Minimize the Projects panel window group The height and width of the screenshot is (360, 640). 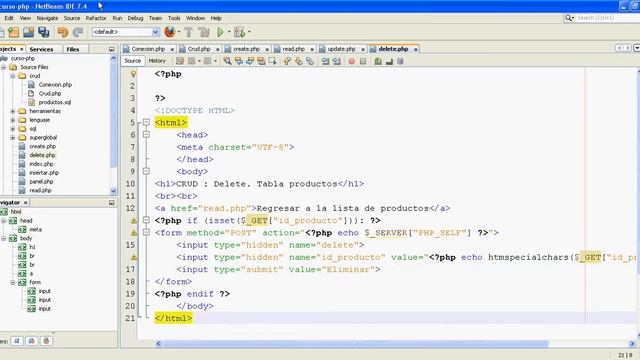[111, 49]
